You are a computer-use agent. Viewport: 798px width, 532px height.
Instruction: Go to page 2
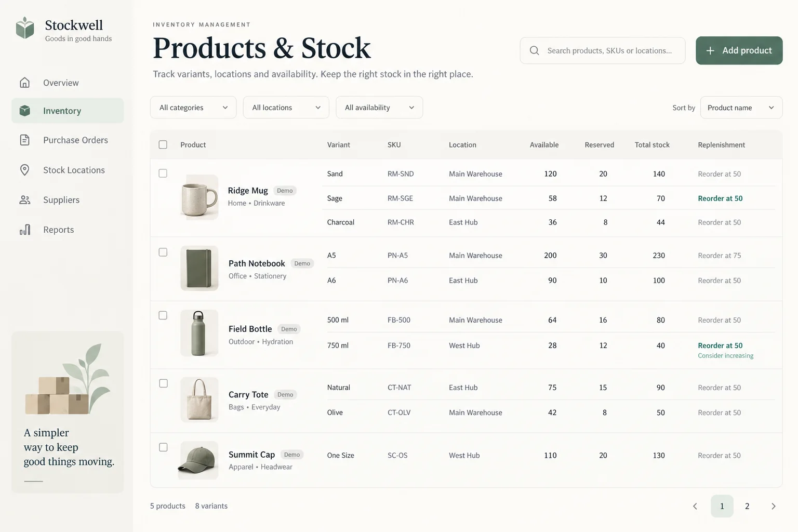[747, 506]
